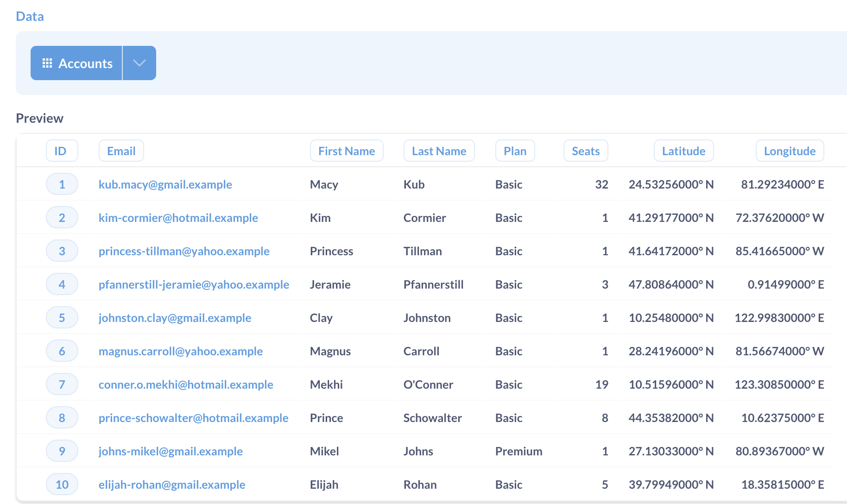Click the Plan column header

pyautogui.click(x=515, y=151)
